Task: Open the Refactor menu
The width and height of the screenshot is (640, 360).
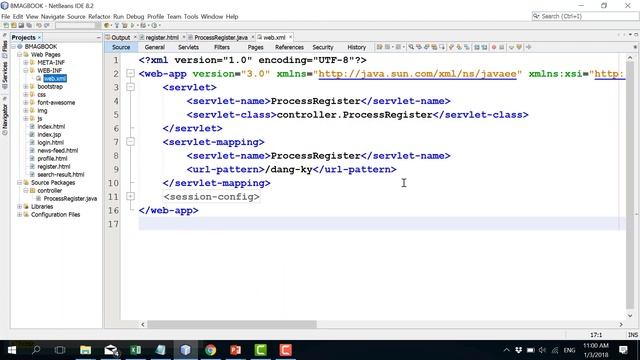Action: [99, 17]
